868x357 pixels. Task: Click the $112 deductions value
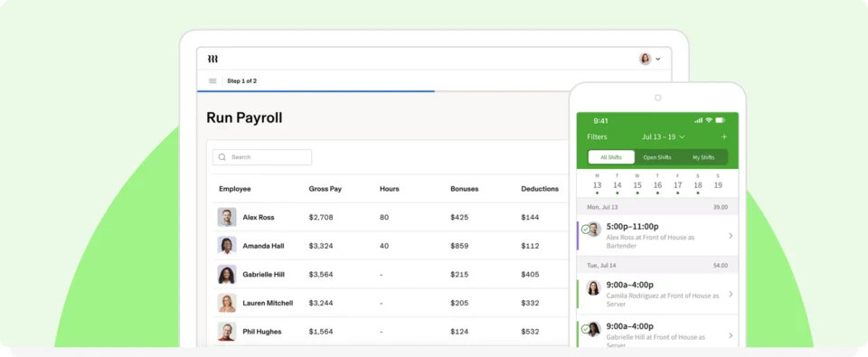click(x=530, y=246)
